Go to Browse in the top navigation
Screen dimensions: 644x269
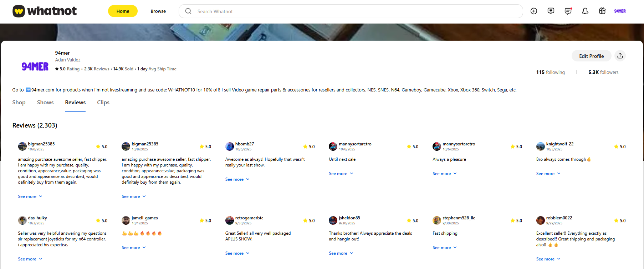(158, 11)
